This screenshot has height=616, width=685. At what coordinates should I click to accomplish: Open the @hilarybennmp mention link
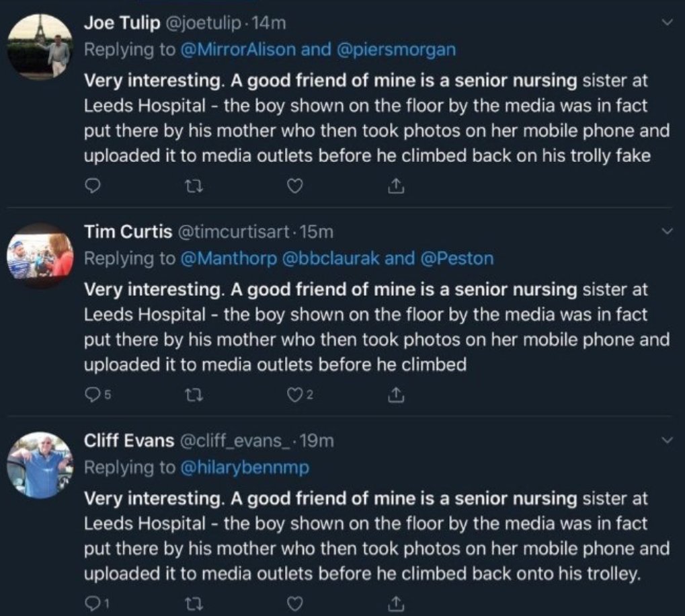click(245, 468)
